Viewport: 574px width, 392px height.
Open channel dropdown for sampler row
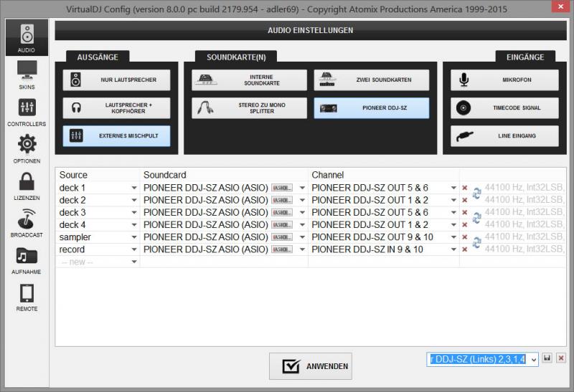click(x=453, y=237)
